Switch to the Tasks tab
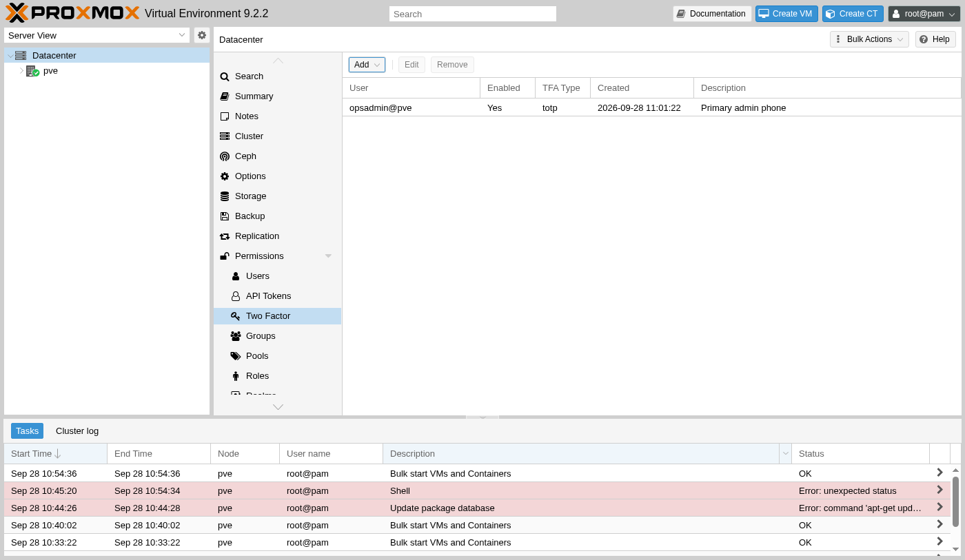Screen dimensions: 965x560 28,431
